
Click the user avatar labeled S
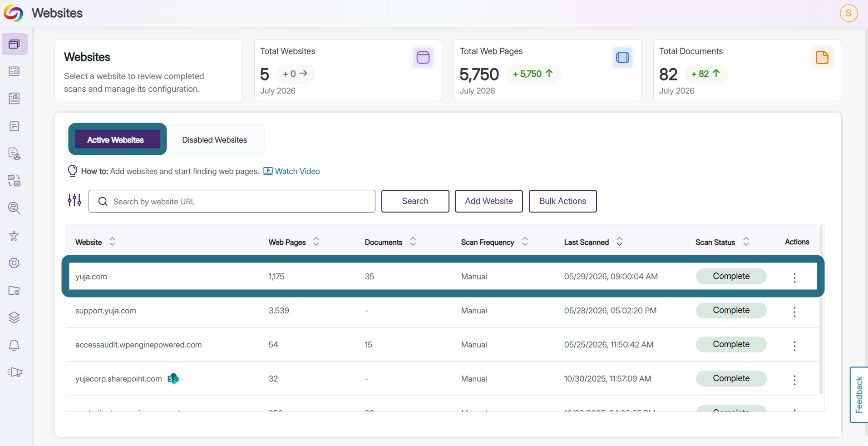[848, 13]
